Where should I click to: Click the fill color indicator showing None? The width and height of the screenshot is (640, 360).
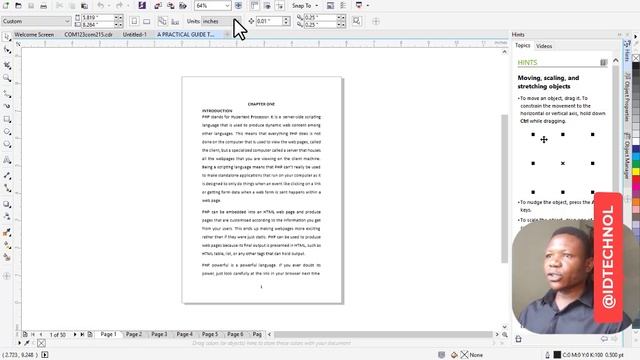pyautogui.click(x=472, y=355)
